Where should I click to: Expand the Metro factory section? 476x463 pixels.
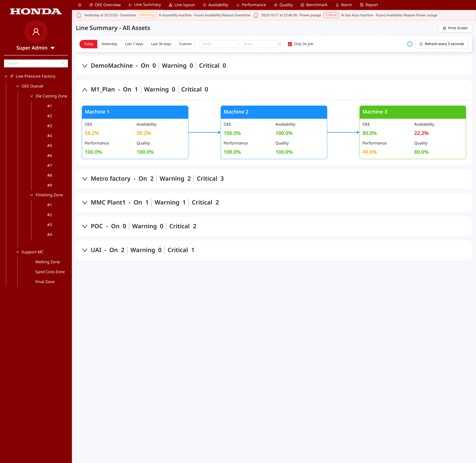pos(85,179)
